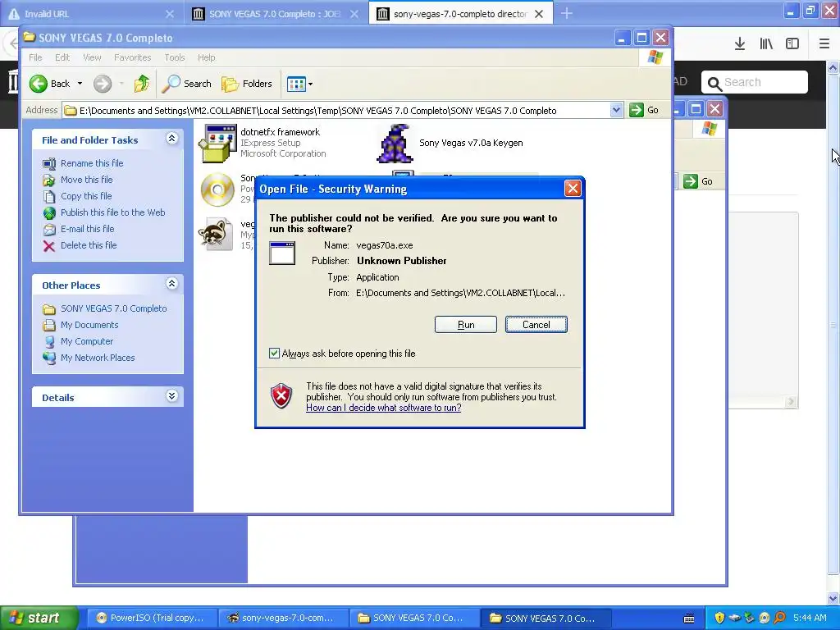Switch to the Invalid URL browser tab
Image resolution: width=840 pixels, height=630 pixels.
tap(92, 14)
